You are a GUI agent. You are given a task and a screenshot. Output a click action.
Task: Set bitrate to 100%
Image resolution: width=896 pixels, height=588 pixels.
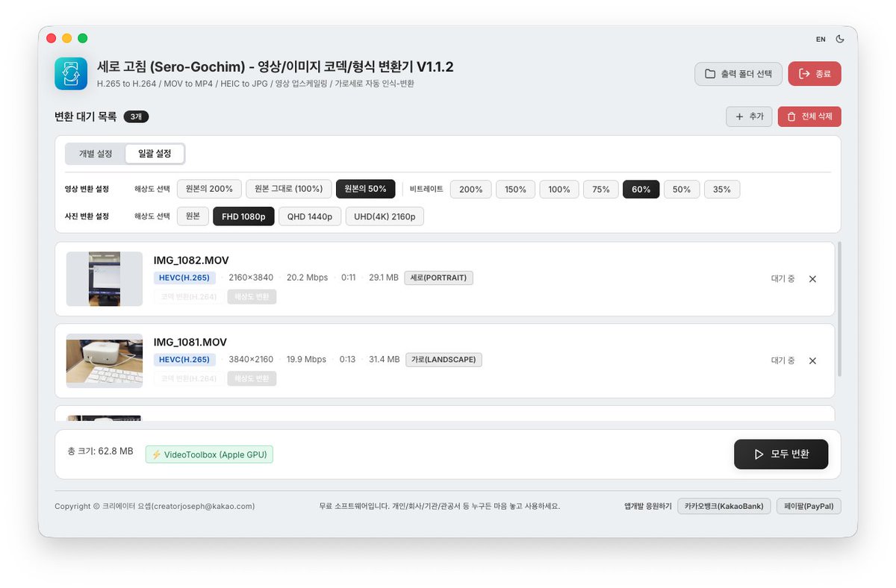(x=559, y=189)
